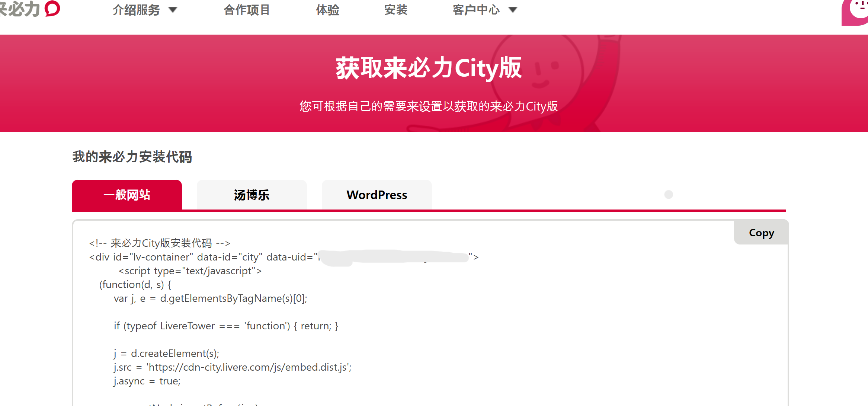868x406 pixels.
Task: Click the LivereTower typeof check line
Action: (x=226, y=326)
